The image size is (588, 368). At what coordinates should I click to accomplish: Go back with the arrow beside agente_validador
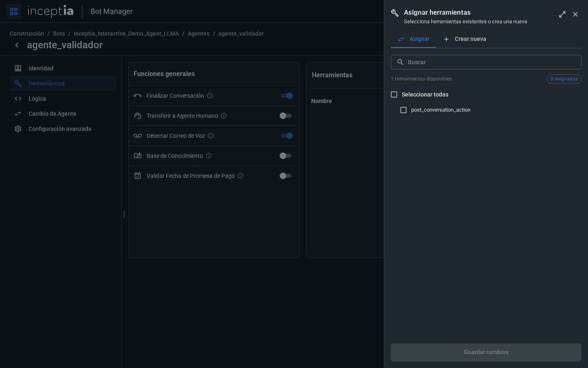pos(17,45)
